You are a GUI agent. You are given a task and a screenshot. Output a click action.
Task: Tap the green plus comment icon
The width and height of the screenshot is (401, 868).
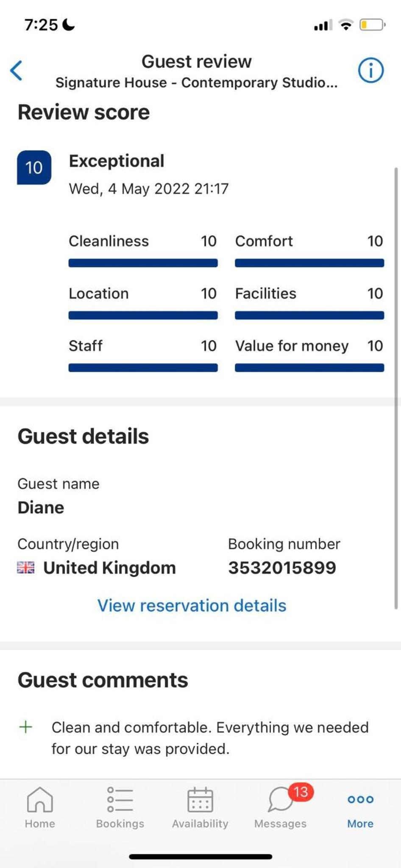(x=26, y=727)
